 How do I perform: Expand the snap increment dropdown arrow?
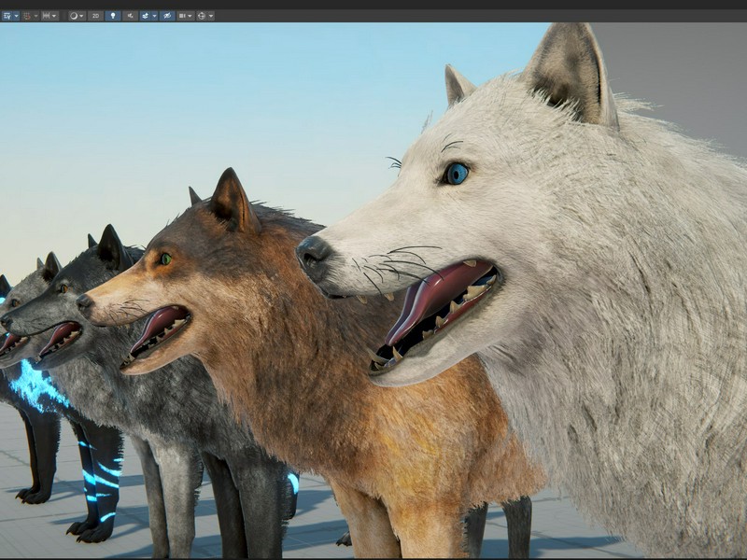[55, 16]
